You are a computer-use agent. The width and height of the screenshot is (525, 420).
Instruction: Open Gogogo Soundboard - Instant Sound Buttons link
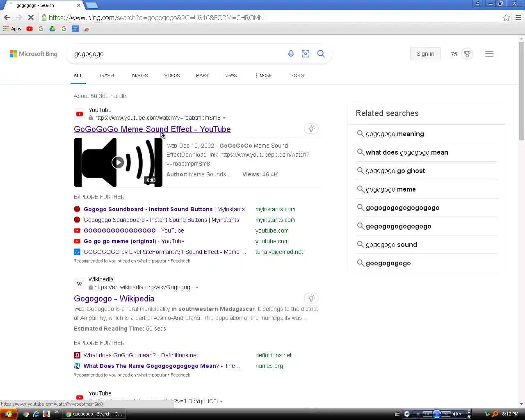pyautogui.click(x=164, y=209)
